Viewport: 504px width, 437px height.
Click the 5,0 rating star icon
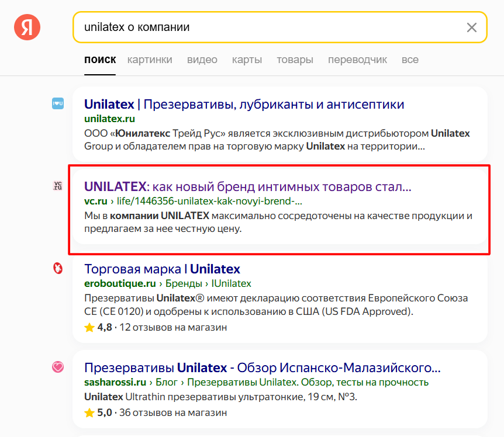[89, 412]
